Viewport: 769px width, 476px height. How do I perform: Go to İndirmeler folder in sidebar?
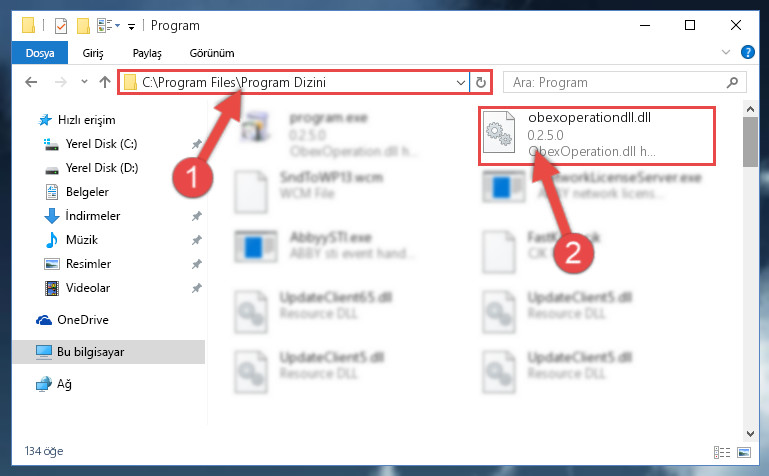tap(93, 216)
